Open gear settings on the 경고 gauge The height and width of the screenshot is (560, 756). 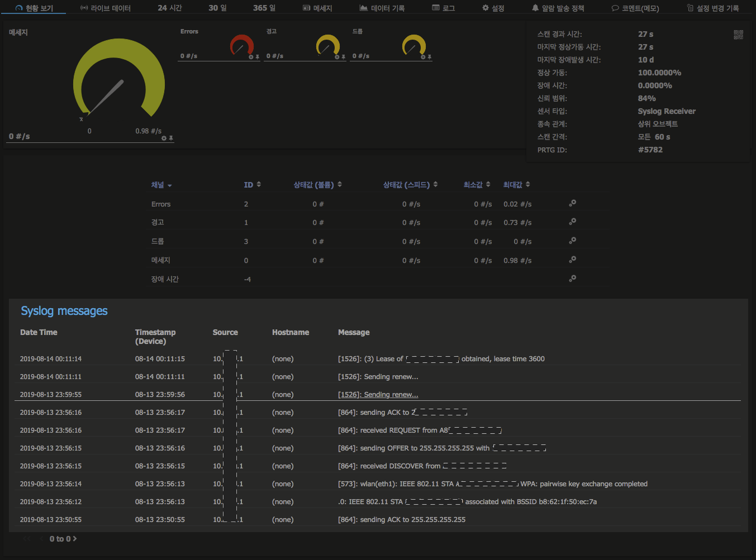tap(337, 57)
